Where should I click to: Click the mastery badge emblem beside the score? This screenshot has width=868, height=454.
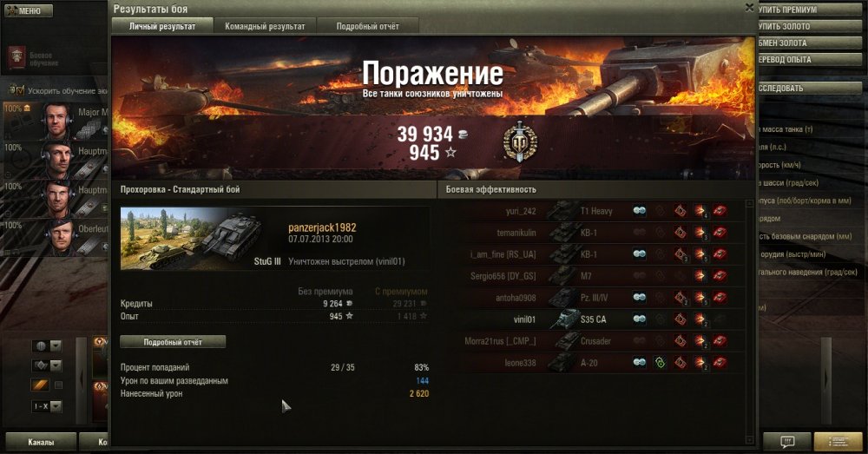(519, 141)
